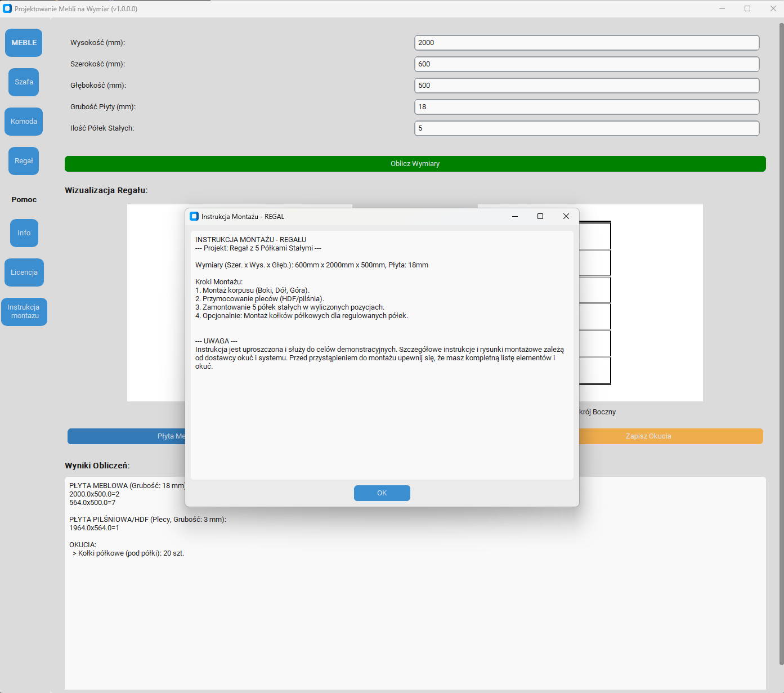Select the Grubość Płyty input box
Viewport: 784px width, 693px height.
(x=586, y=107)
